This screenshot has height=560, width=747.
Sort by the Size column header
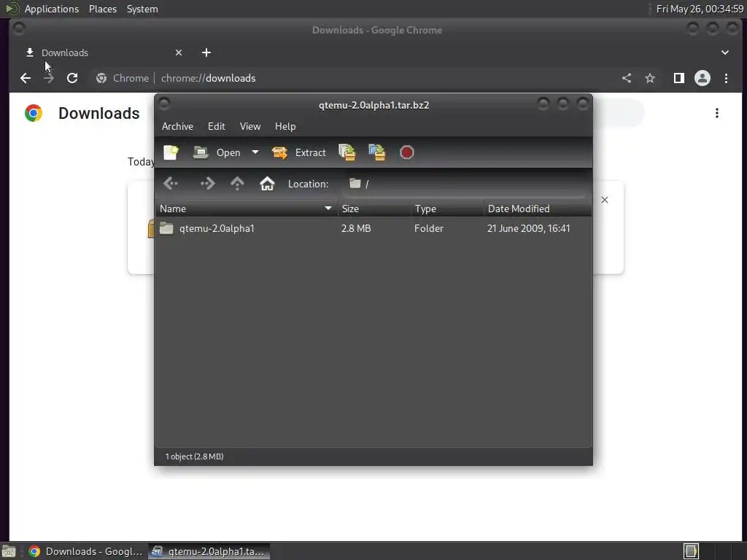pos(374,209)
